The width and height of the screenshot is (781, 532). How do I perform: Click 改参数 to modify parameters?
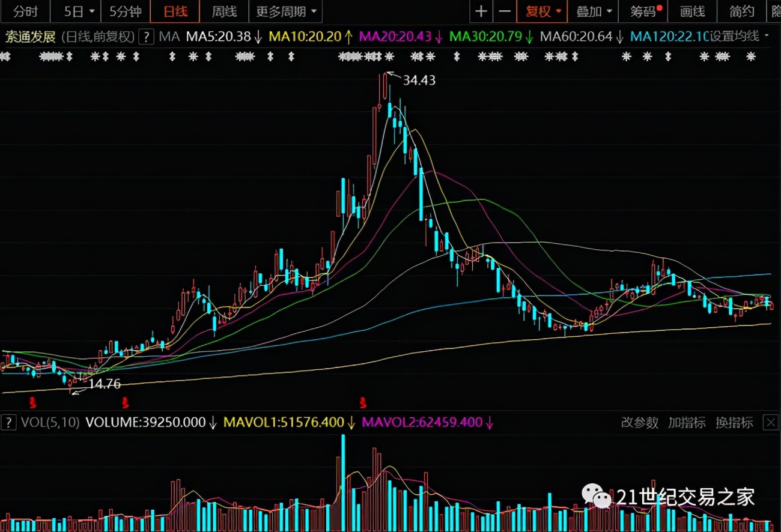coord(640,423)
